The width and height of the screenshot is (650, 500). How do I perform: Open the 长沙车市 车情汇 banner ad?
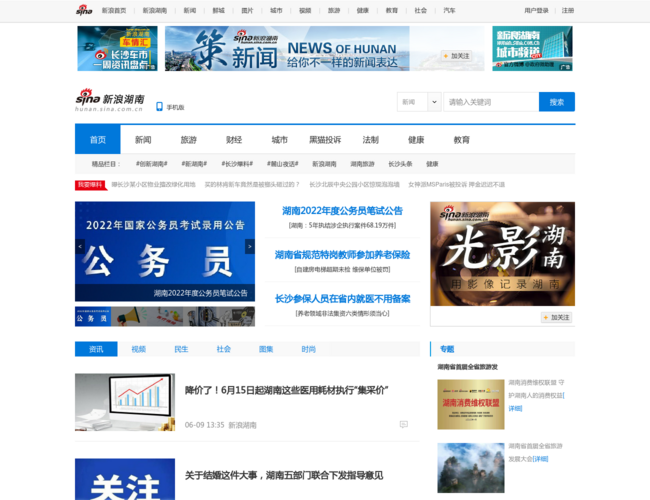tap(117, 49)
